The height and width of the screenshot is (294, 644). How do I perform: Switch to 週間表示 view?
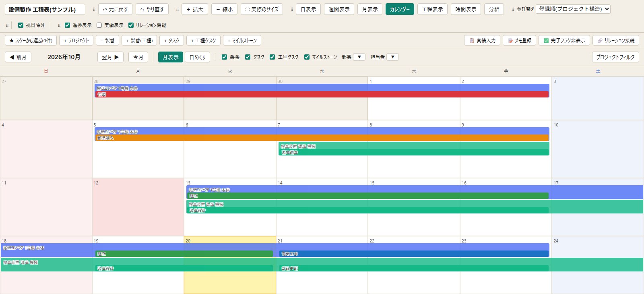[x=339, y=9]
